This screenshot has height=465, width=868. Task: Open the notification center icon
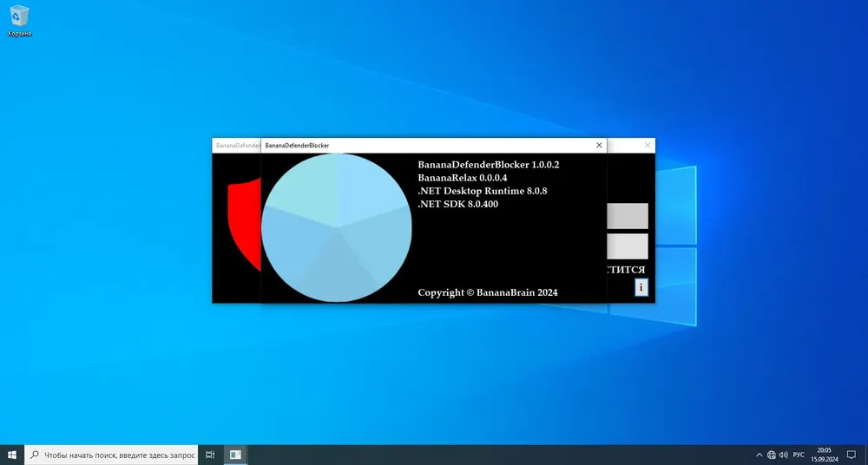click(x=852, y=455)
